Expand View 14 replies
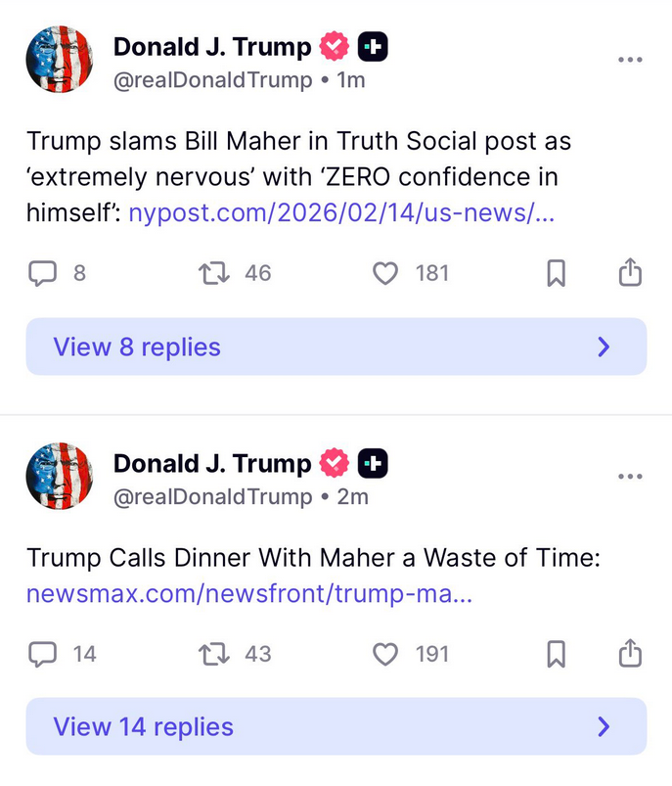 click(336, 726)
